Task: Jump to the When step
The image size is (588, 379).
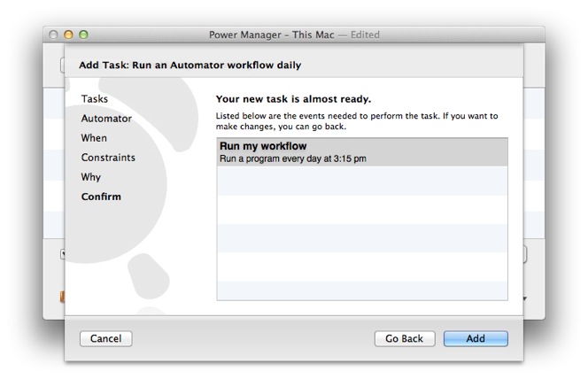Action: click(94, 138)
